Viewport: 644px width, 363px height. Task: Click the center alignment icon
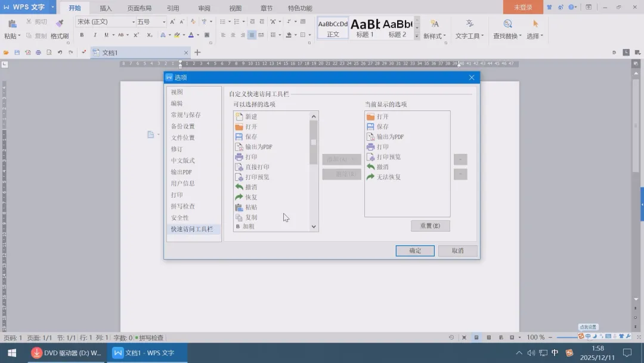coord(233,35)
